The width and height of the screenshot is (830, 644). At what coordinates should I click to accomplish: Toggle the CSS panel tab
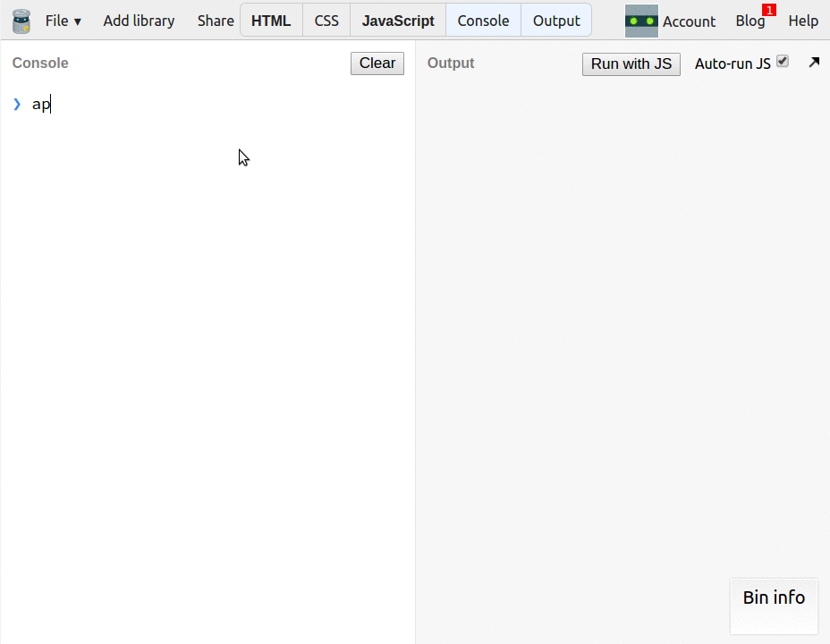326,21
